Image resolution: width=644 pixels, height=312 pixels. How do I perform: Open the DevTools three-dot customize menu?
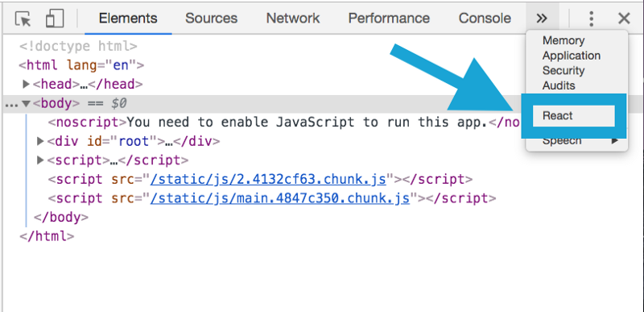(591, 19)
